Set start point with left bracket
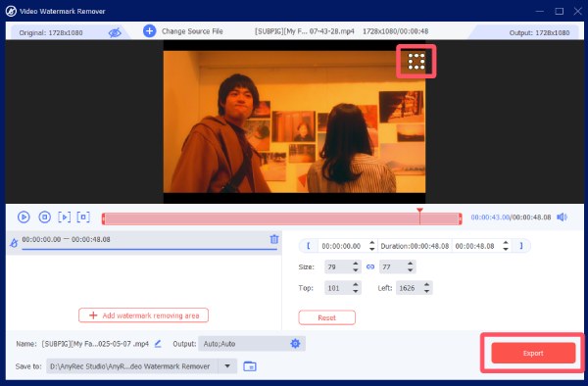 (x=309, y=246)
